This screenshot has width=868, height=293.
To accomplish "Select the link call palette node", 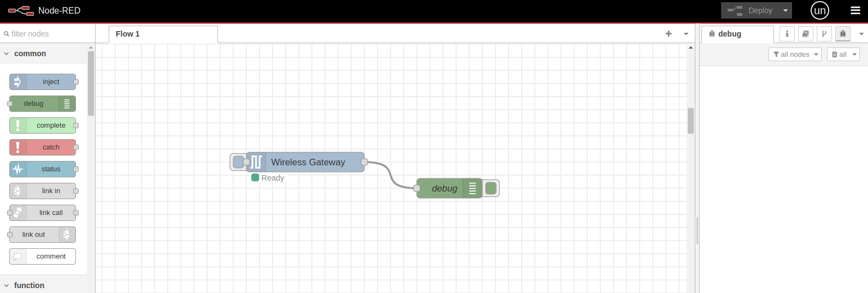I will (x=43, y=213).
